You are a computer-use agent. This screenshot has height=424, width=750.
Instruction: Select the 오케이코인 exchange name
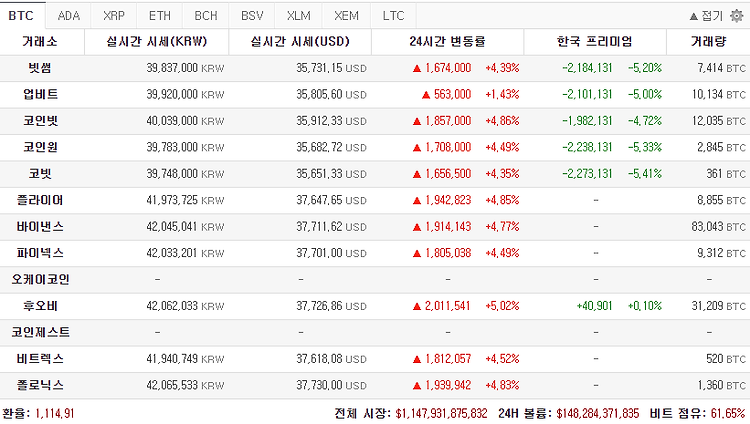click(x=40, y=279)
